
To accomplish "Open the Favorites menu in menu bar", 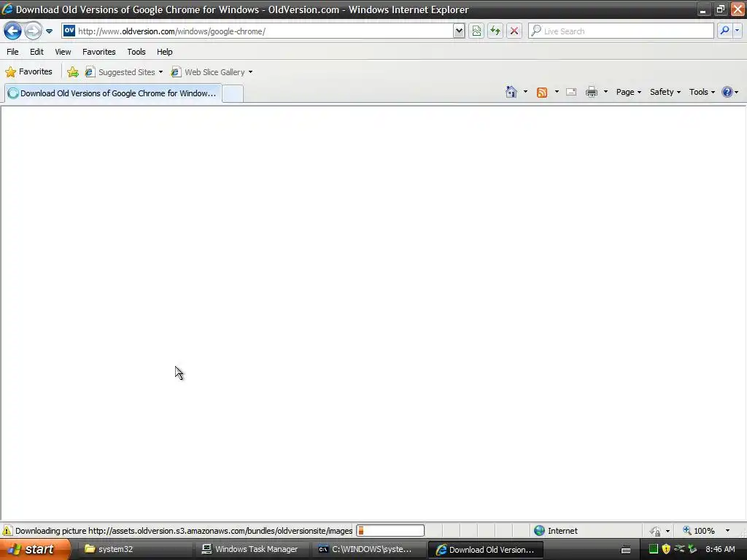I will click(x=99, y=52).
